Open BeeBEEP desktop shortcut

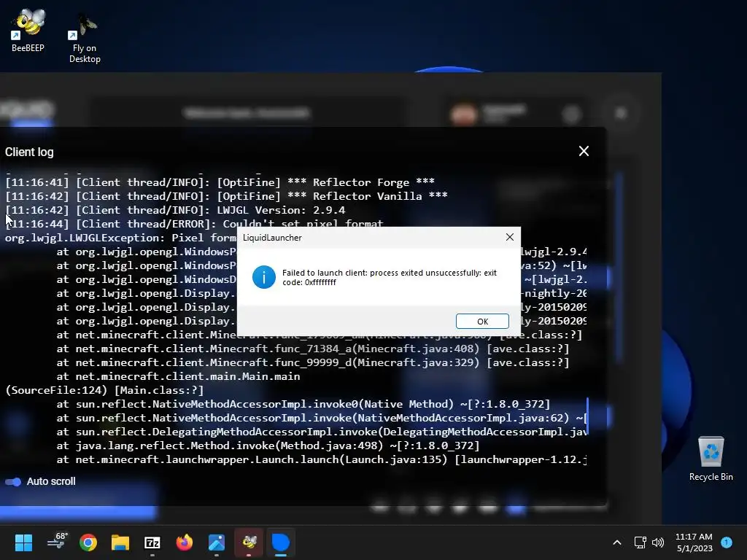[28, 30]
